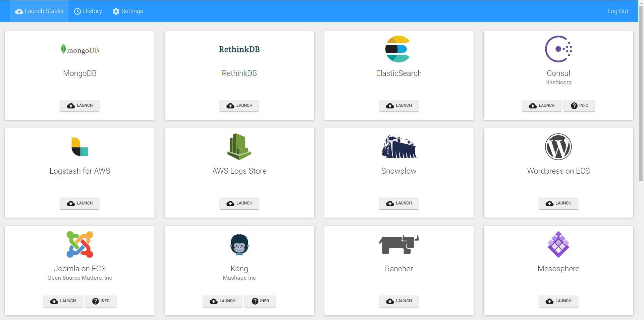Launch the RethinkDB stack
644x320 pixels.
(239, 105)
